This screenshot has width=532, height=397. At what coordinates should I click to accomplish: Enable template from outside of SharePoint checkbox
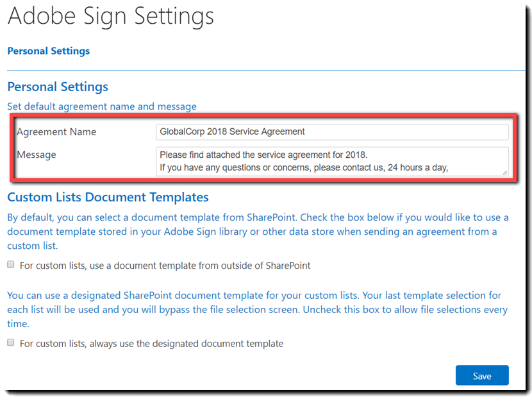click(10, 265)
